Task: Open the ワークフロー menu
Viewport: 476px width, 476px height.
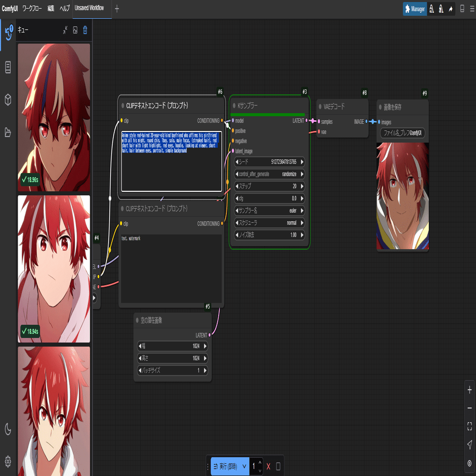Action: point(32,9)
